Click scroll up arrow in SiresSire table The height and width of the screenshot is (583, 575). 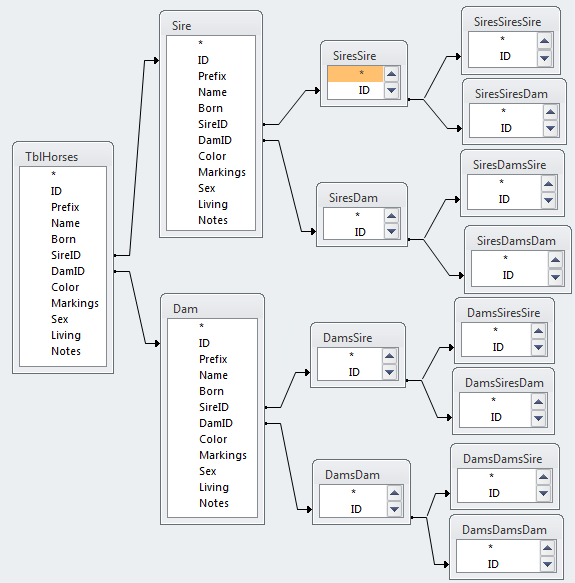[x=391, y=74]
